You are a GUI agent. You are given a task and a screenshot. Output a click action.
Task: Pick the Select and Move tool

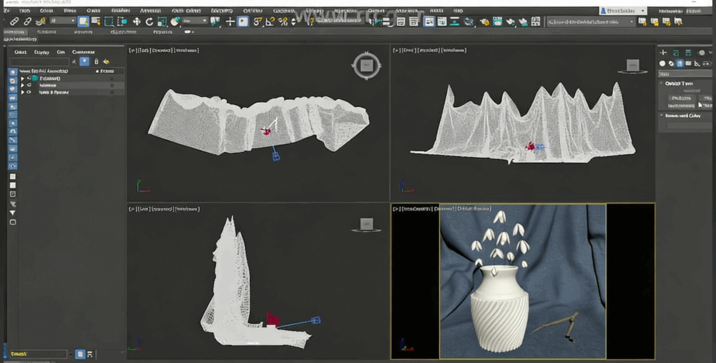tap(137, 21)
